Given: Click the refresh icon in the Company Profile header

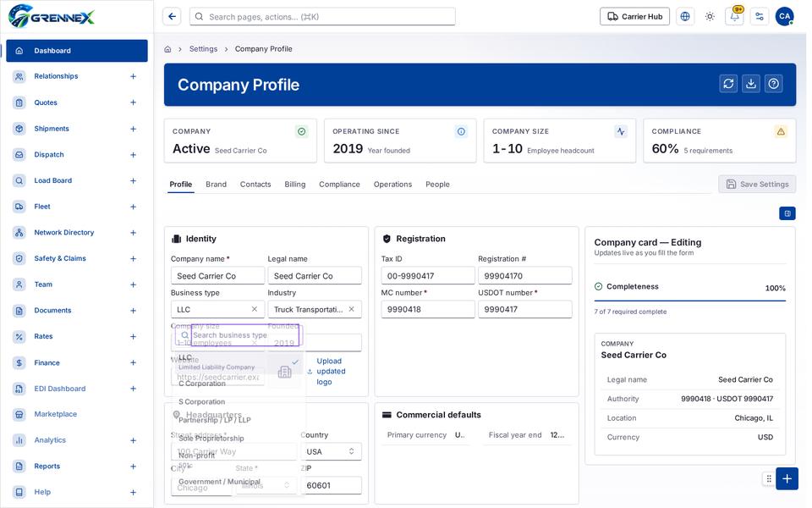Looking at the screenshot, I should 728,84.
